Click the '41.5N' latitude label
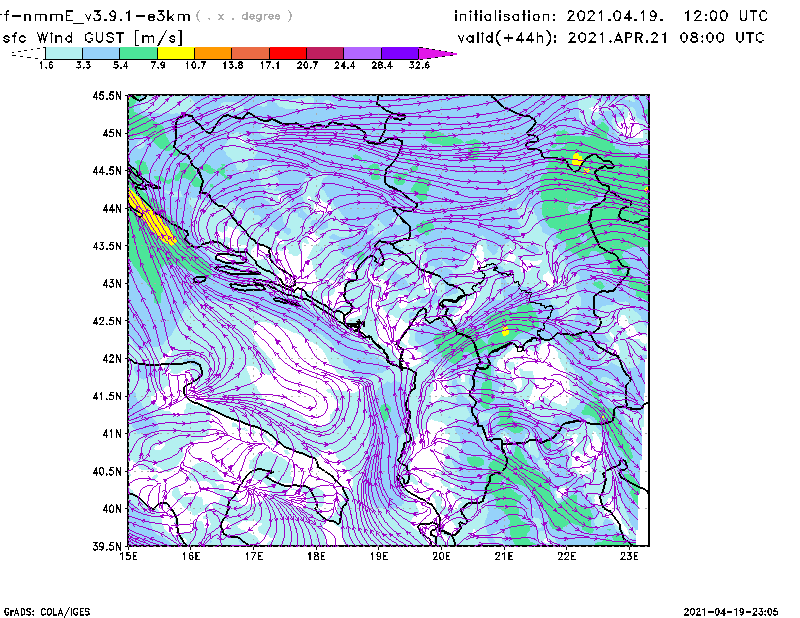Viewport: 800px width, 618px height. tap(107, 396)
